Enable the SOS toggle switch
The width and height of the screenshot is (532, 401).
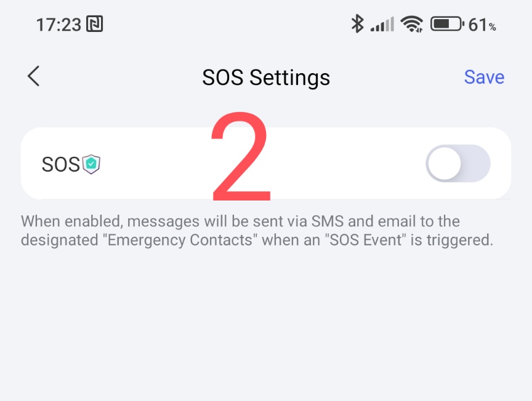click(x=458, y=164)
